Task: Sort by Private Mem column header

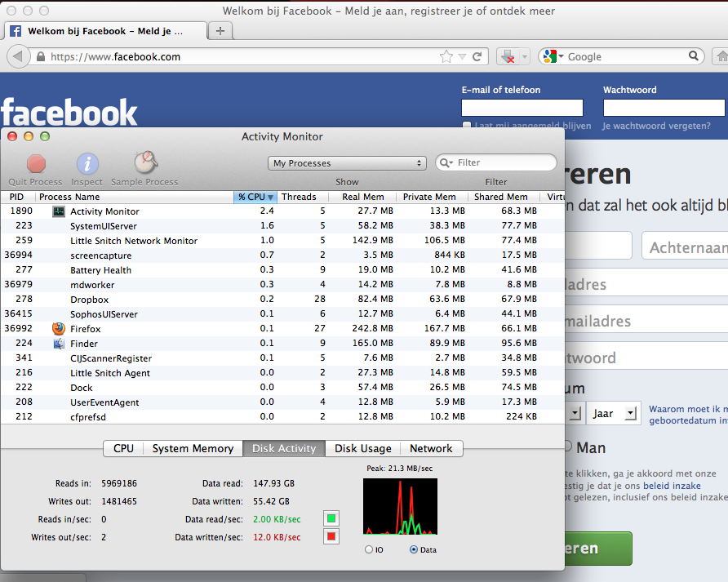Action: tap(432, 197)
